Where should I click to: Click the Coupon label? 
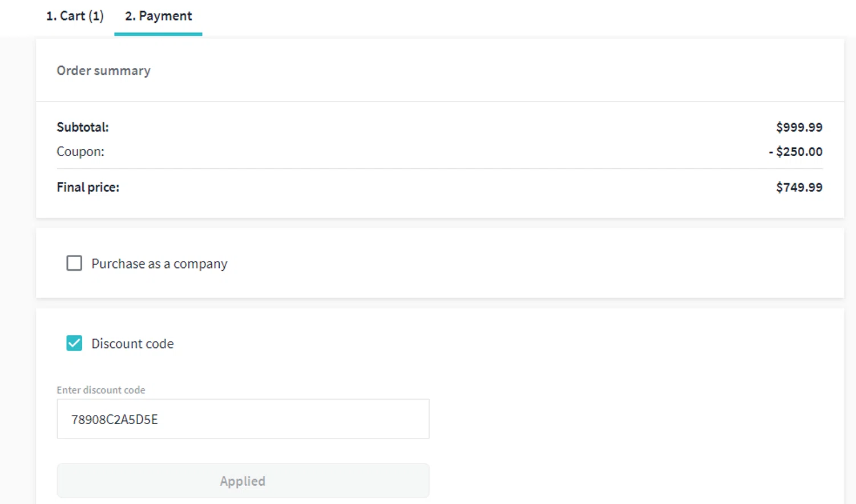[x=80, y=152]
